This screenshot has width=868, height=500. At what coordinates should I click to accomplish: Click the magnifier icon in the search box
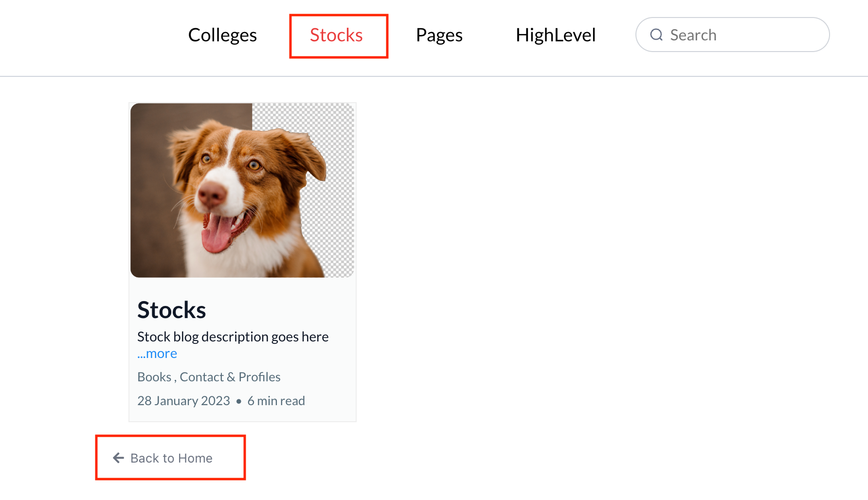pyautogui.click(x=656, y=35)
